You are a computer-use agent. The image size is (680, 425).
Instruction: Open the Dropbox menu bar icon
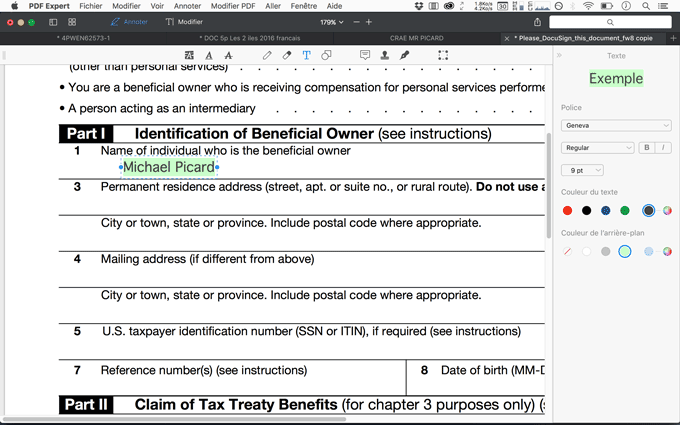[x=418, y=6]
